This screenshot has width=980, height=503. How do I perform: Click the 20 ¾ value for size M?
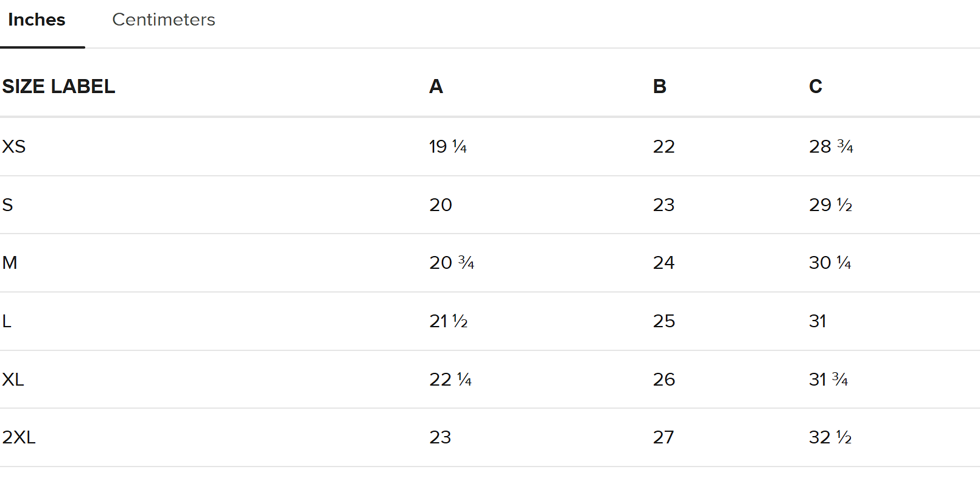point(452,263)
